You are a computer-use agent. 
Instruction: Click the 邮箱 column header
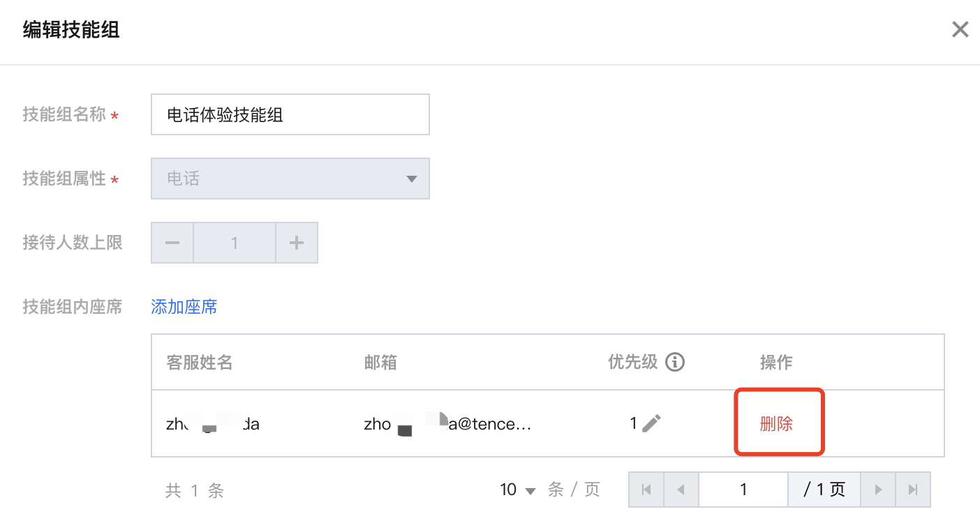380,363
